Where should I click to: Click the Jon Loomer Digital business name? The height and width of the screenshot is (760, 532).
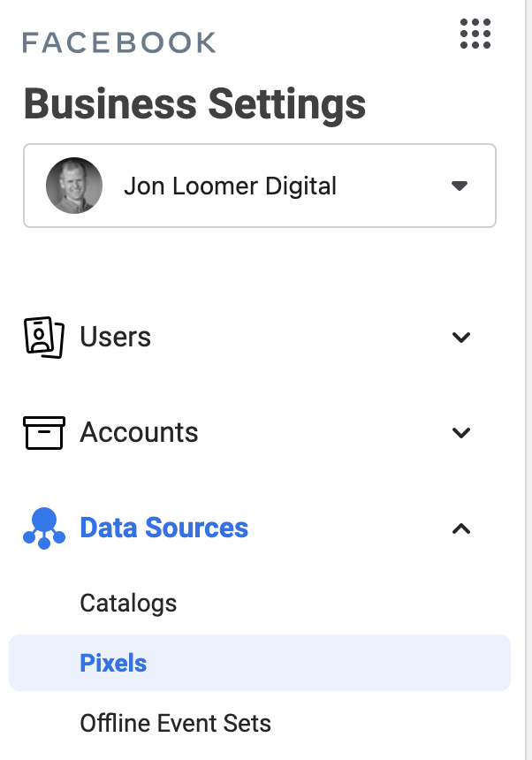click(x=230, y=186)
